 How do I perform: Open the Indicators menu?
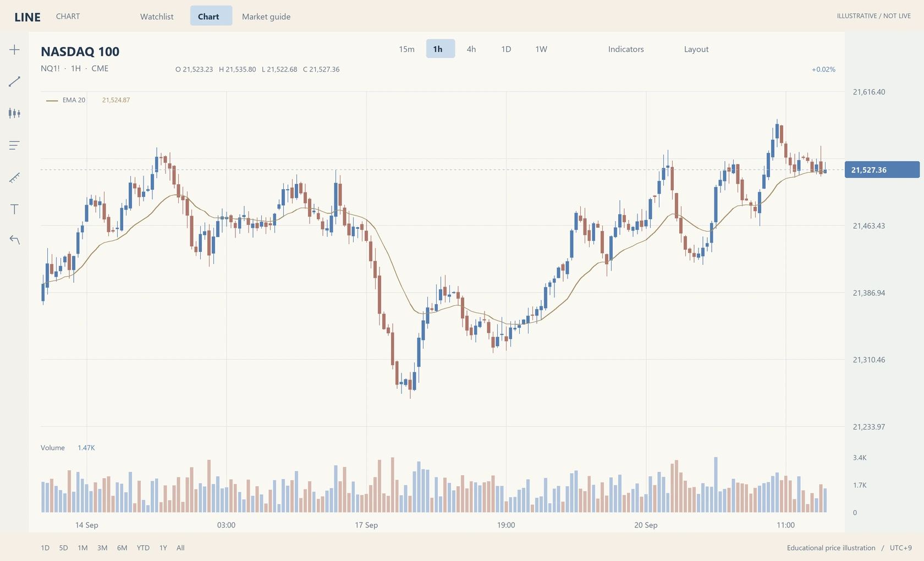626,49
